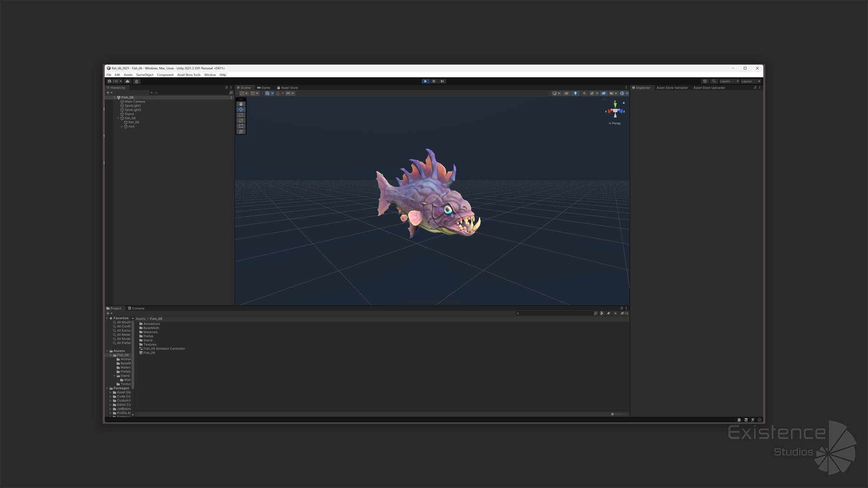Click the Step frame button
The height and width of the screenshot is (488, 868).
pos(442,81)
